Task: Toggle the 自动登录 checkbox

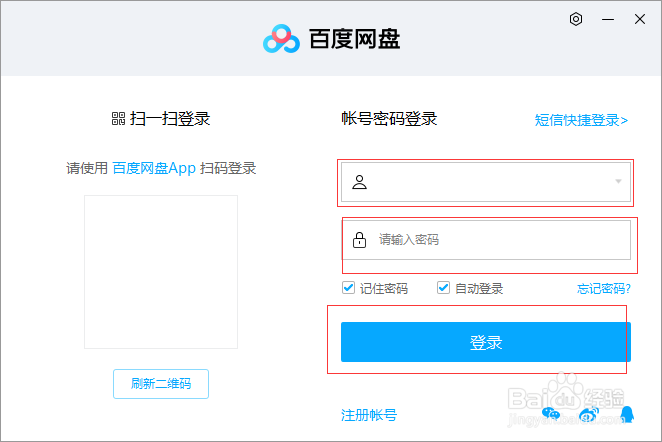Action: click(443, 288)
